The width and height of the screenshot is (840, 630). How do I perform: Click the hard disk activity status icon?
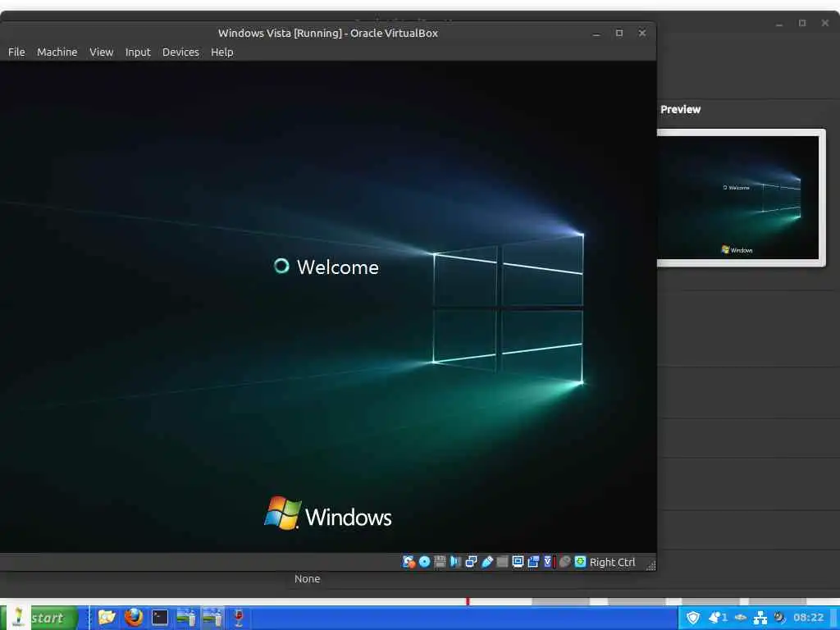pos(409,561)
